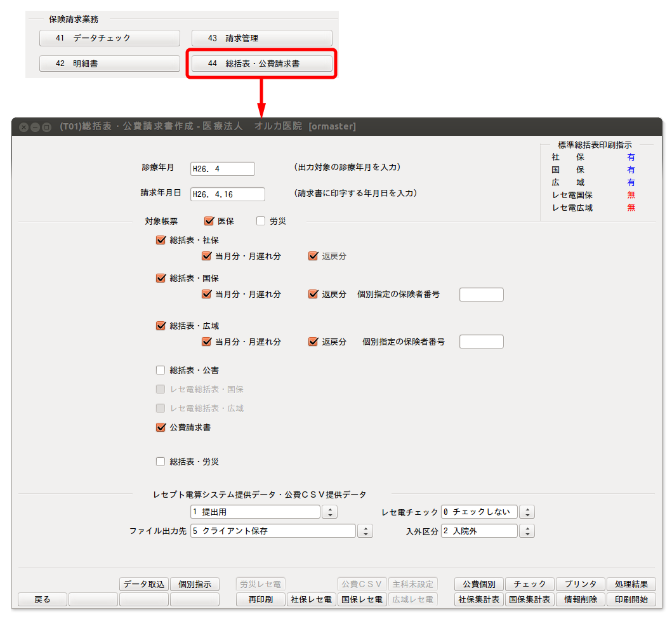
Task: Toggle 当月分・月遅れ分 under 総括表・社保
Action: tap(207, 256)
